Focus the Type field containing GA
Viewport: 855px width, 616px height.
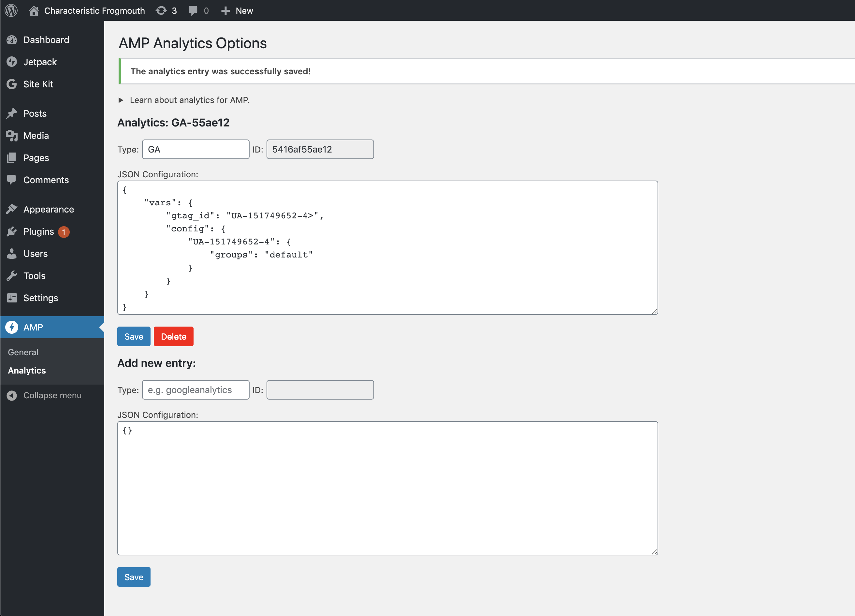[196, 149]
